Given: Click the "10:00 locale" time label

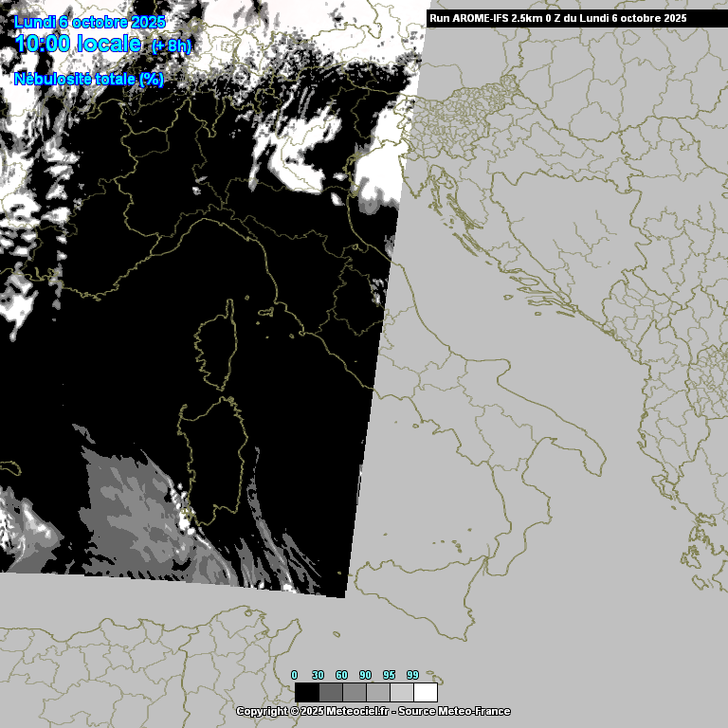Looking at the screenshot, I should (79, 44).
